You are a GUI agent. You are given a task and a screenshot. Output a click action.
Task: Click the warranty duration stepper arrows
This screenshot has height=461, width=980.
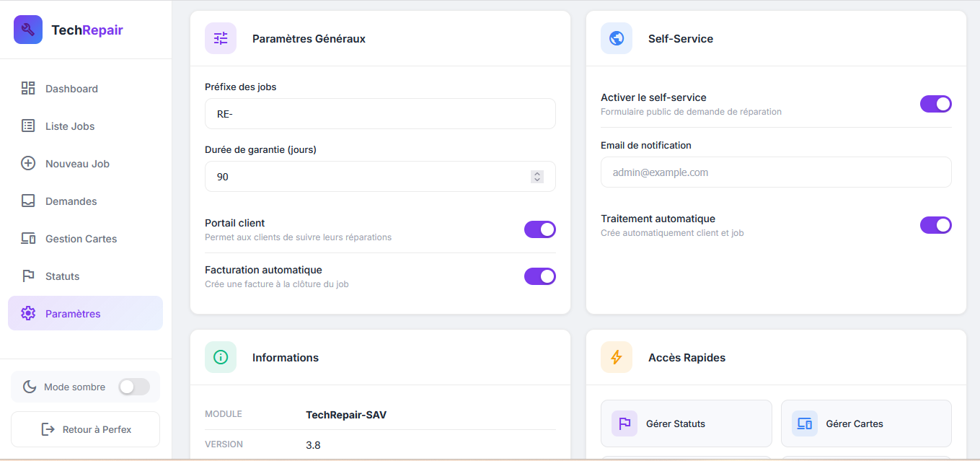tap(537, 177)
